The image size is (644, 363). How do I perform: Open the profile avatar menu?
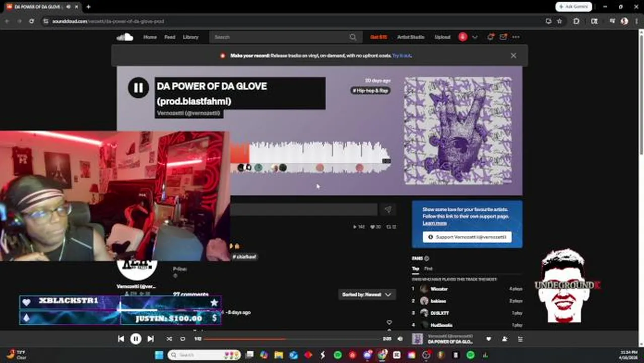463,37
